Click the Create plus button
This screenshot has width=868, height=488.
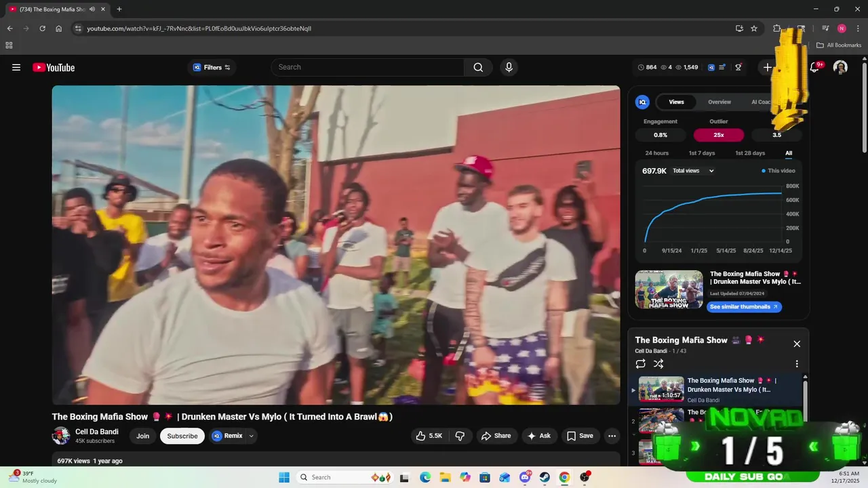click(x=767, y=67)
